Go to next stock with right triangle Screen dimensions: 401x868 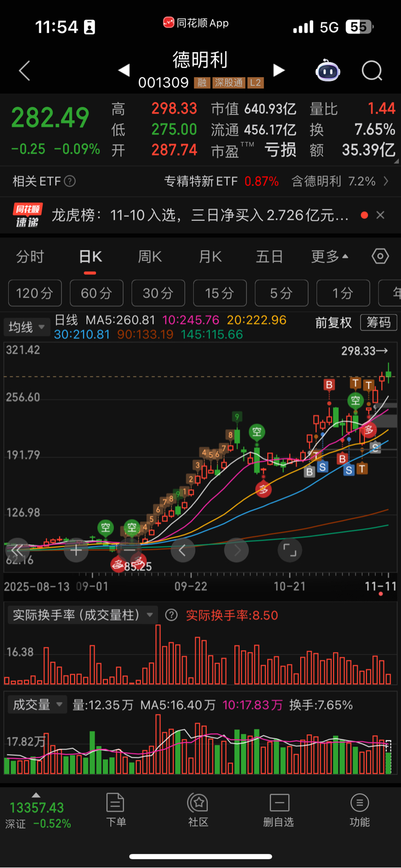(x=279, y=70)
